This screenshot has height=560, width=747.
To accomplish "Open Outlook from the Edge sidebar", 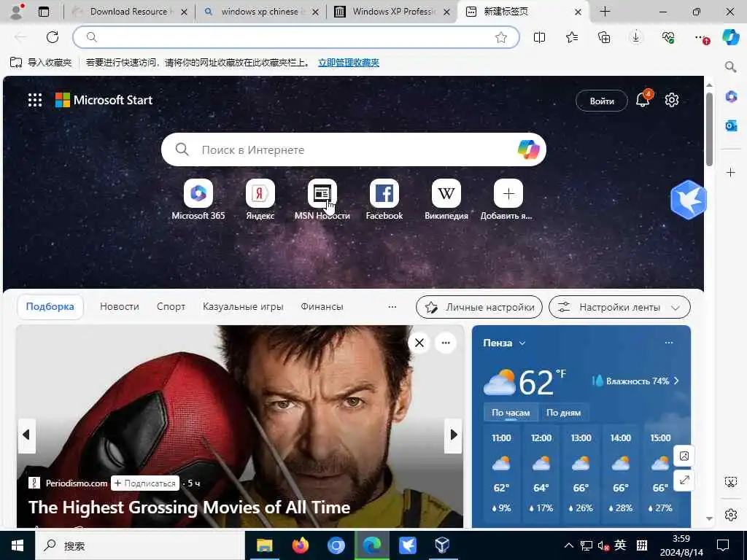I will click(x=731, y=125).
